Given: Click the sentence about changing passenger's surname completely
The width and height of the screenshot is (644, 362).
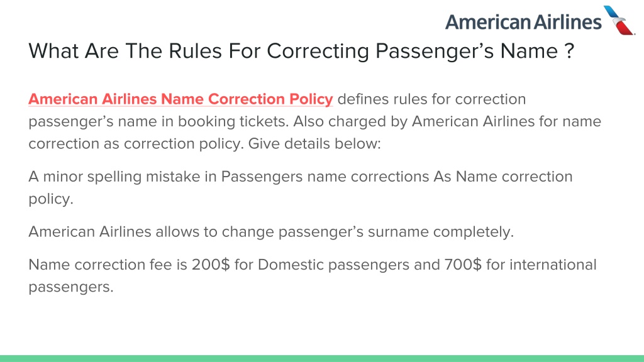Looking at the screenshot, I should (271, 232).
